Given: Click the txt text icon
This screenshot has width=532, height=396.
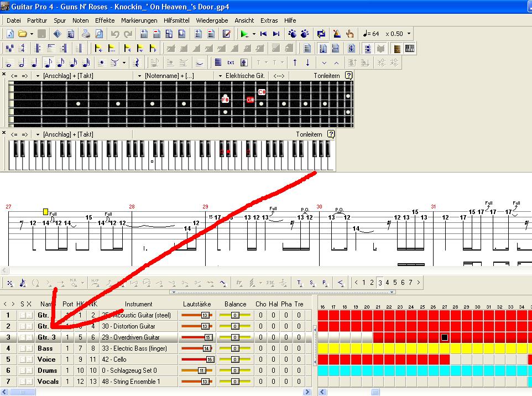Looking at the screenshot, I should 231,62.
